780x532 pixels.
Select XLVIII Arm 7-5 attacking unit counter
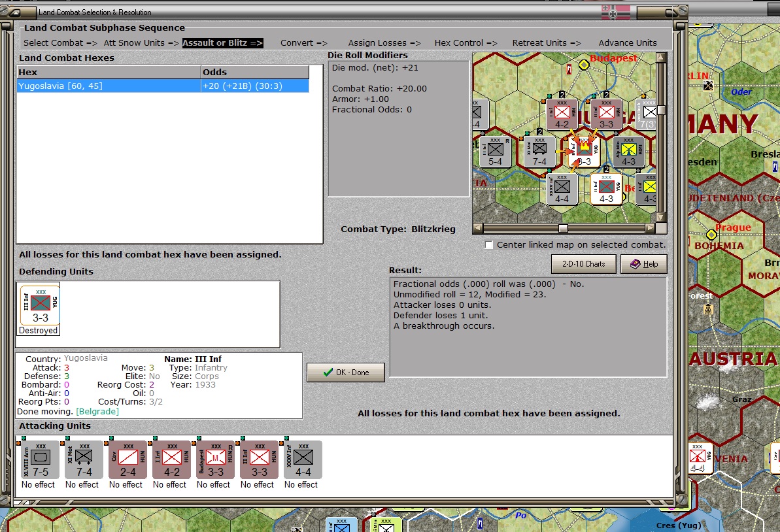(41, 459)
